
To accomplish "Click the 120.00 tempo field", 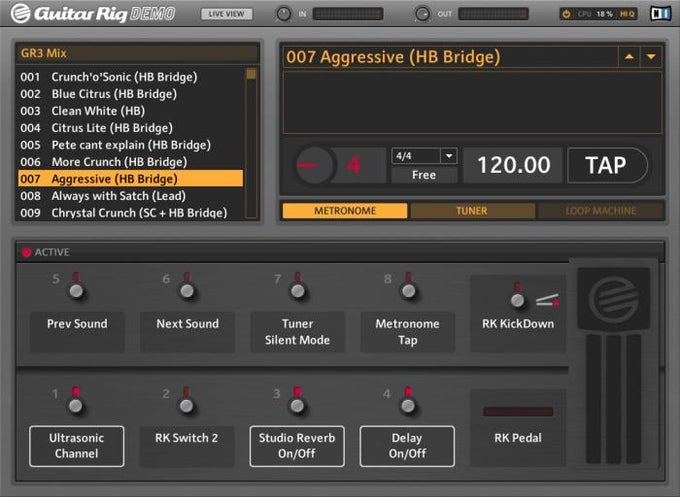I will click(x=513, y=165).
